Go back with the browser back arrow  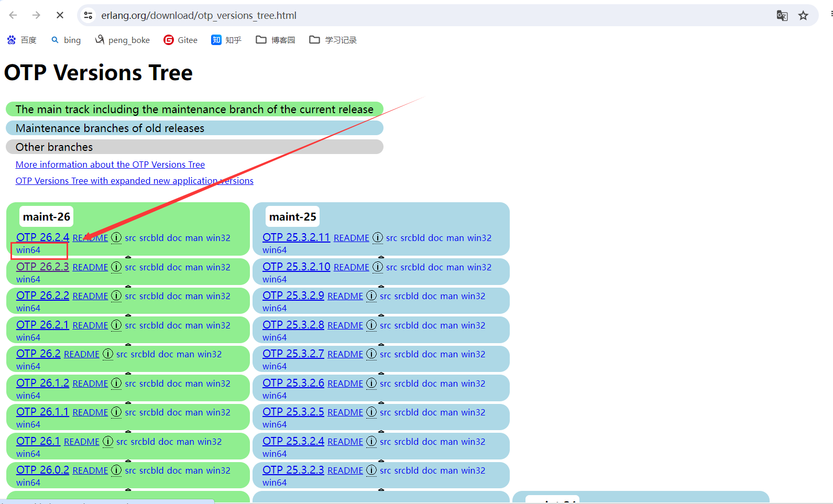pyautogui.click(x=13, y=15)
